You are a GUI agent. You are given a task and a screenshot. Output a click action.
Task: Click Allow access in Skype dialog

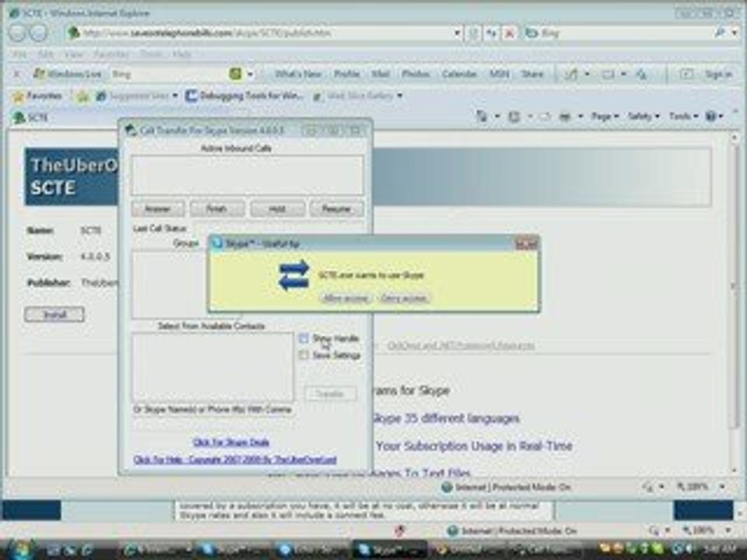tap(345, 298)
